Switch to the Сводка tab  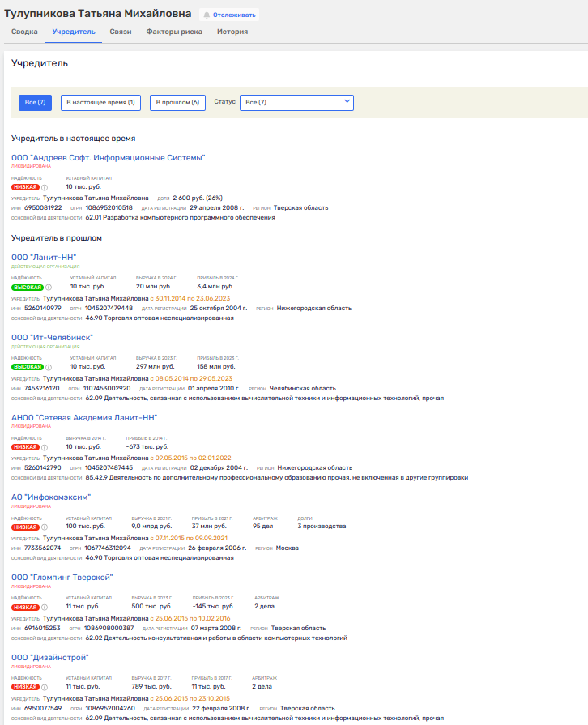24,32
